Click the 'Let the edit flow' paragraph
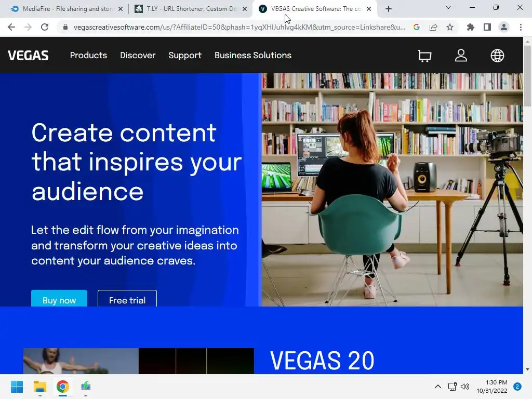This screenshot has height=399, width=532. click(x=135, y=245)
